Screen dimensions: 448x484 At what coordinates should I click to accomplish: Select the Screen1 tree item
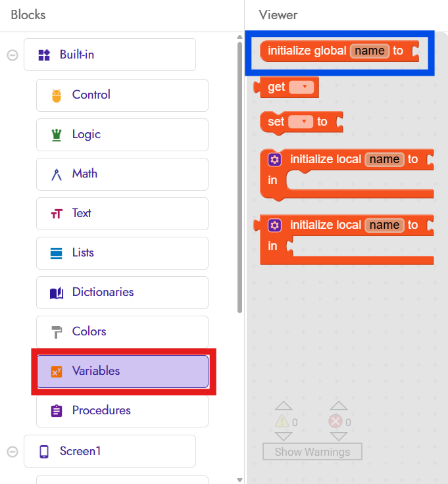point(109,451)
